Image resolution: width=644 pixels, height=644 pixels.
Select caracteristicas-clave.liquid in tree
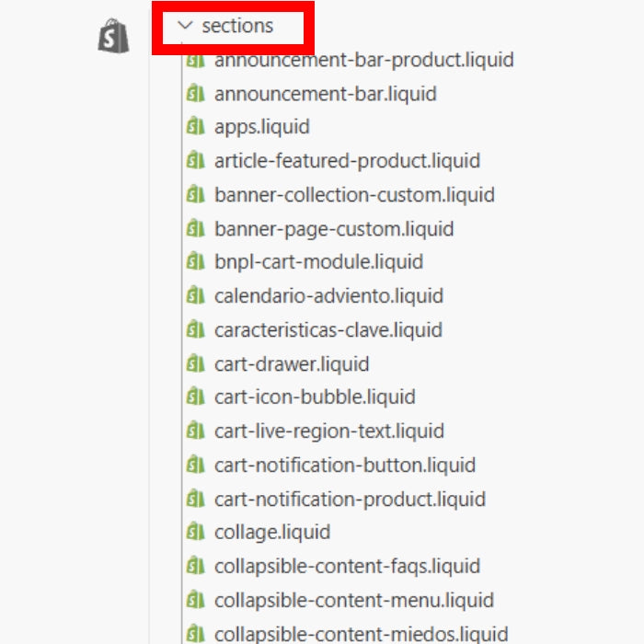[328, 329]
